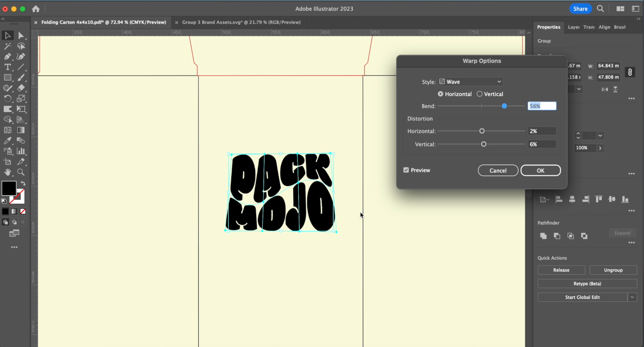This screenshot has height=347, width=644.
Task: Click the Share button
Action: pos(580,9)
